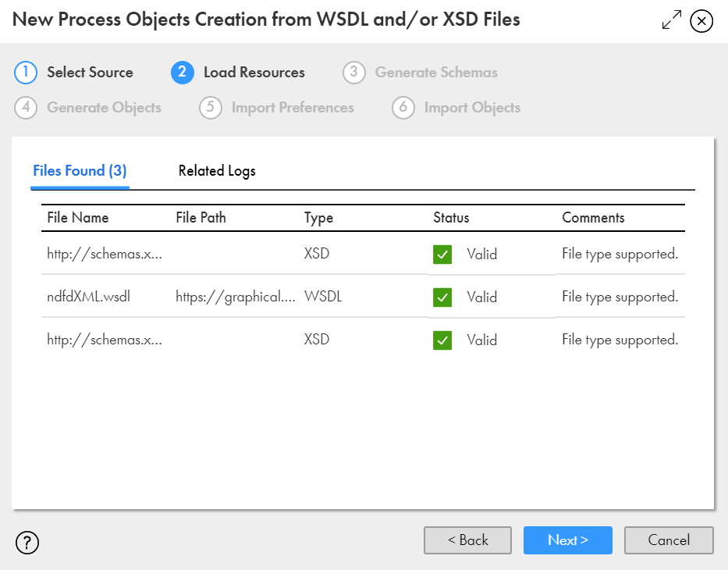Click first row http://schemas.x... file name
728x570 pixels.
pos(105,254)
